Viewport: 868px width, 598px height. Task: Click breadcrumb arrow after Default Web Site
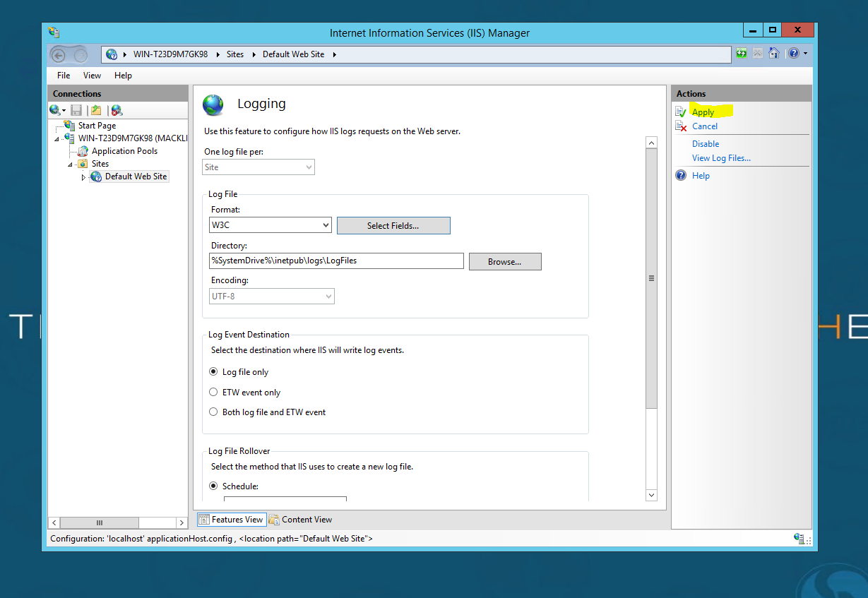pos(334,54)
